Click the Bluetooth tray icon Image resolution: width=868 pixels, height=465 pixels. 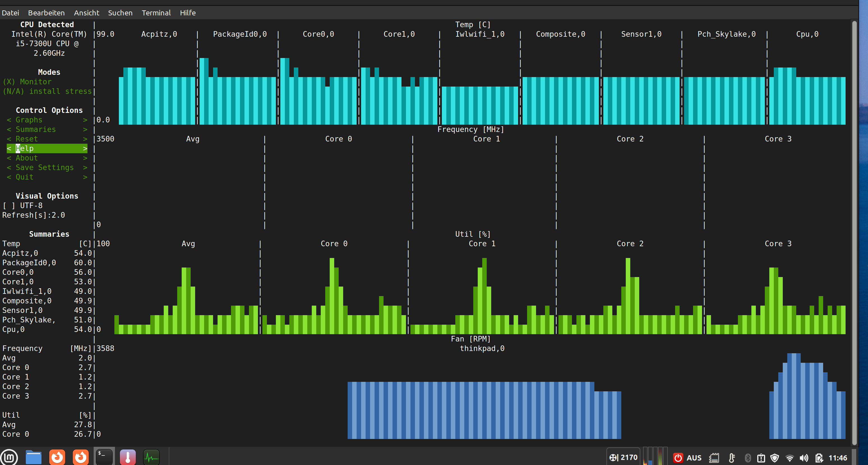point(748,458)
